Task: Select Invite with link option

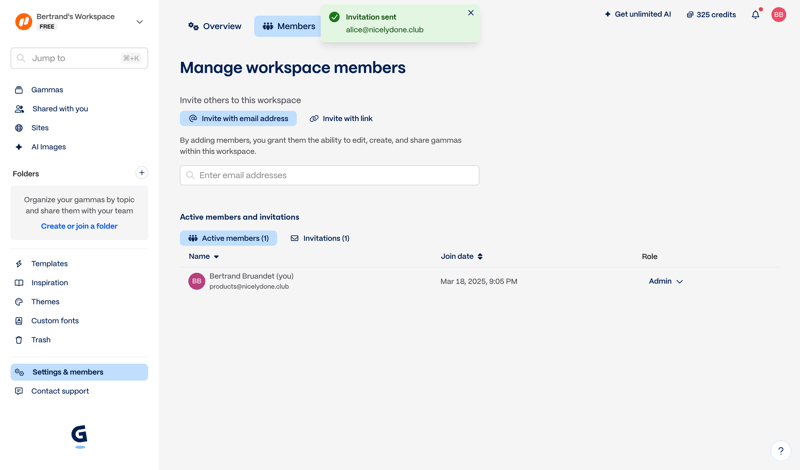Action: point(341,118)
